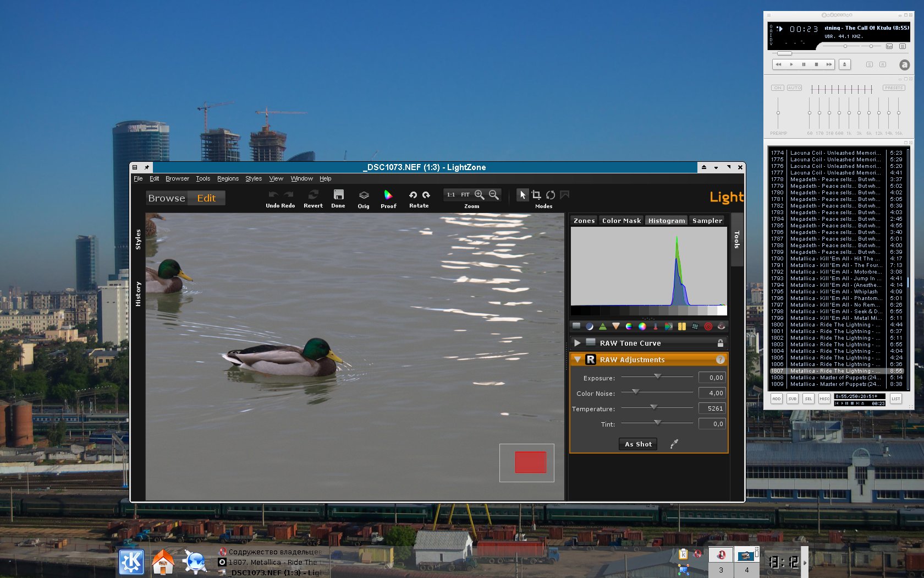
Task: Toggle the Proof color preview
Action: pyautogui.click(x=388, y=195)
